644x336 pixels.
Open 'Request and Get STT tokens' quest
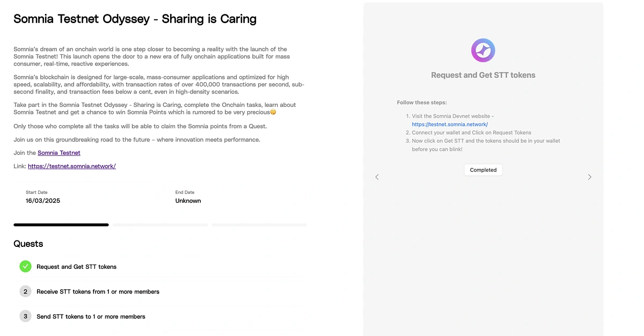click(76, 267)
